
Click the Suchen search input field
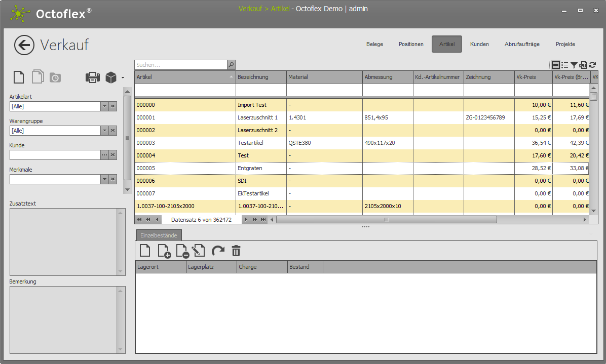point(180,65)
